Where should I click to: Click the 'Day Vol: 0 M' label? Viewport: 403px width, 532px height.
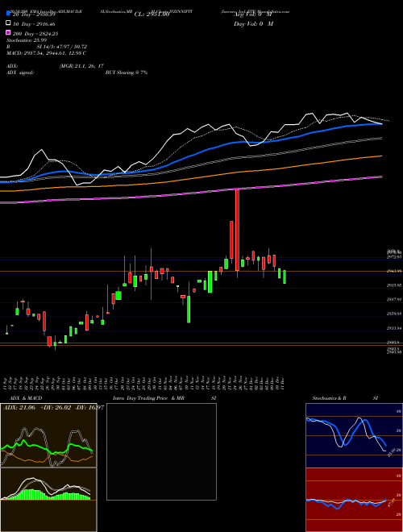tap(253, 23)
